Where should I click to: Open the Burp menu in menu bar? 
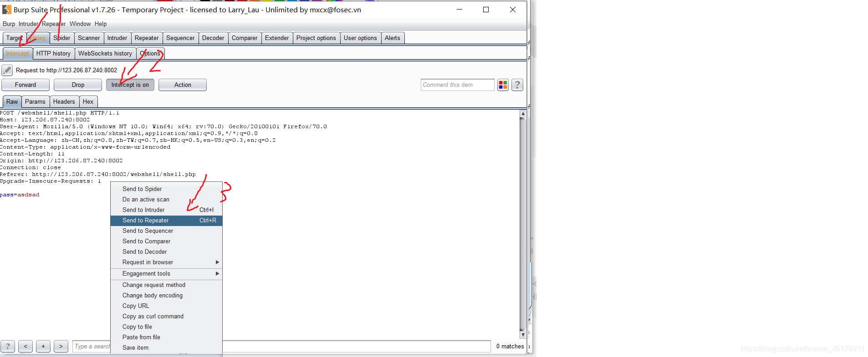(x=9, y=24)
